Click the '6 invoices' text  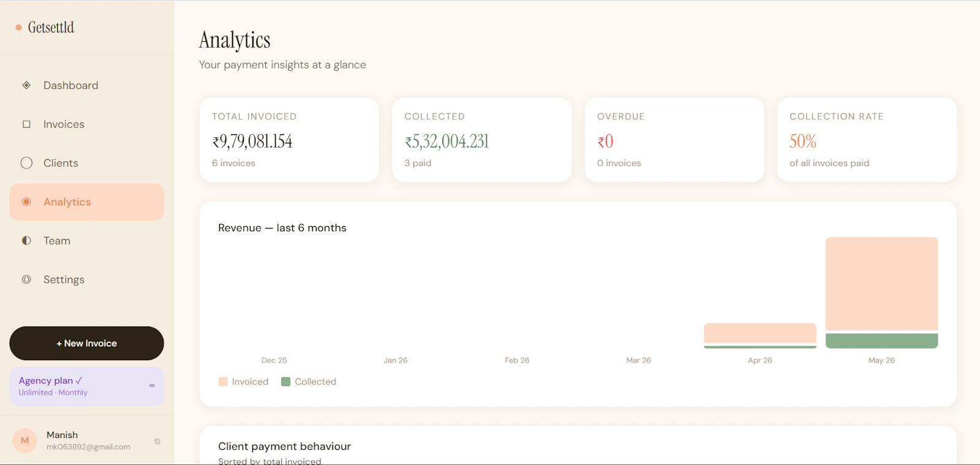point(233,163)
